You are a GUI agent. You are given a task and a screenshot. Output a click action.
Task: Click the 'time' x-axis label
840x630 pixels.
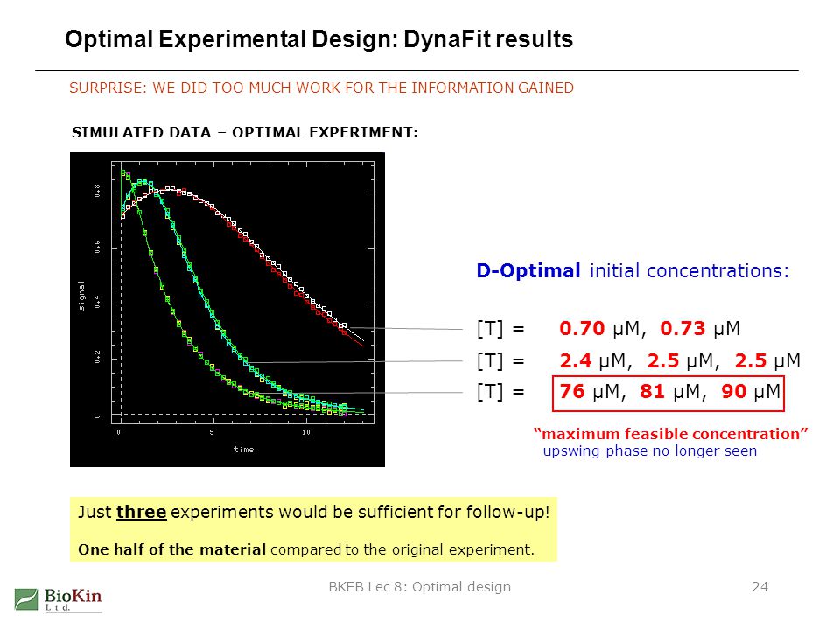(x=244, y=450)
